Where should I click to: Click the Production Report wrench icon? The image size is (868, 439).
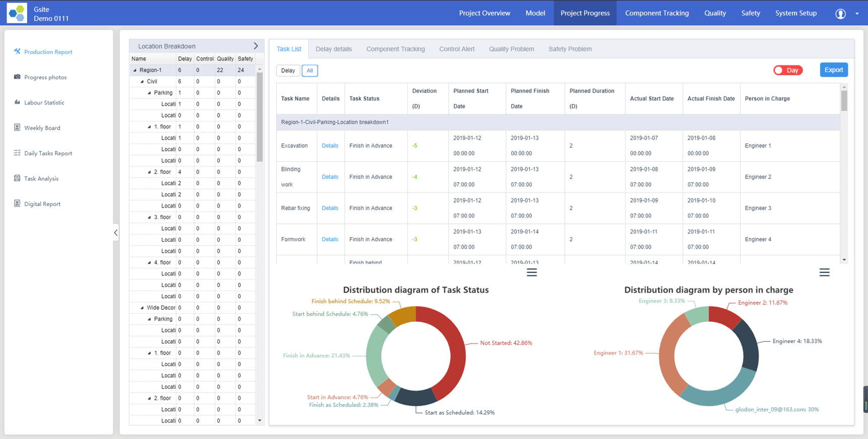(17, 51)
